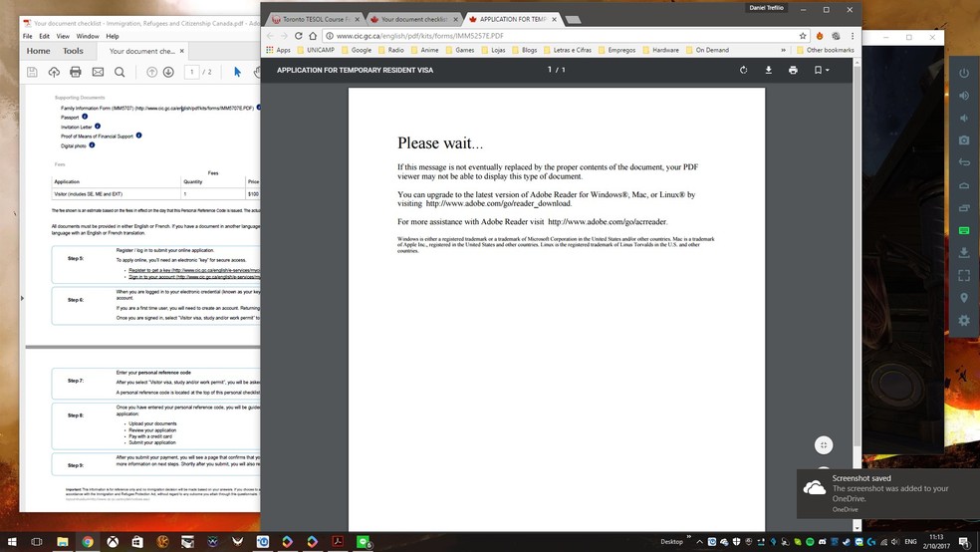980x552 pixels.
Task: Open the Games bookmarks folder
Action: [459, 50]
